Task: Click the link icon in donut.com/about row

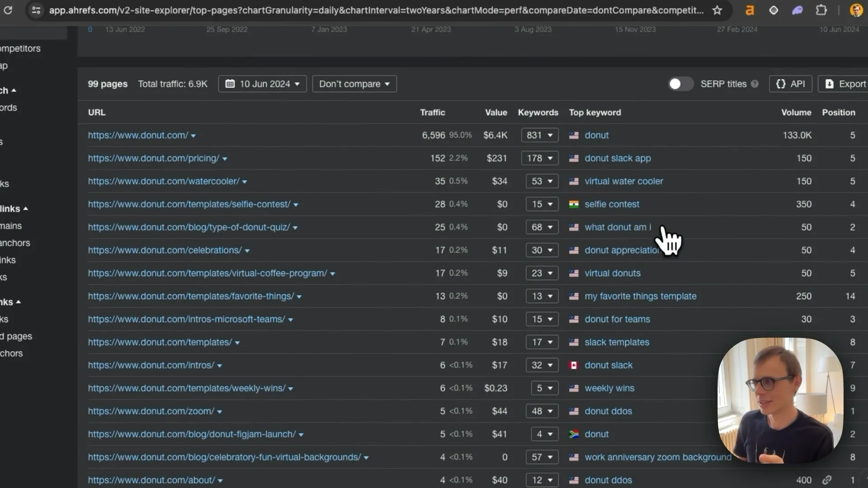Action: pos(827,480)
